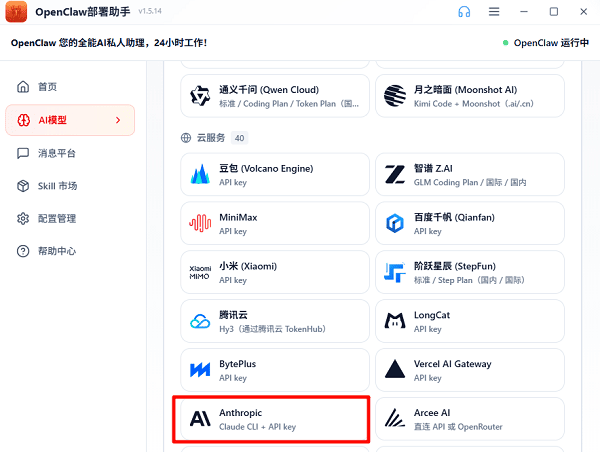Click the Volcano Engine logo icon
The image size is (600, 452).
[200, 175]
